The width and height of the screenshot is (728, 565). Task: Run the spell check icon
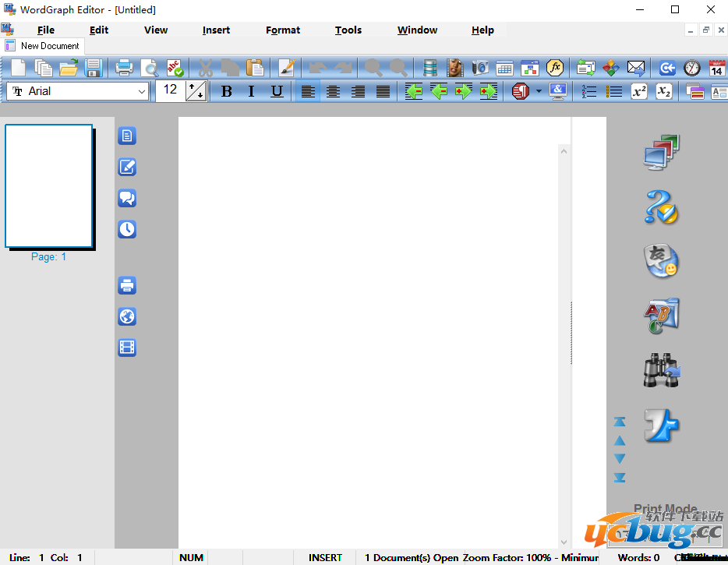[175, 68]
